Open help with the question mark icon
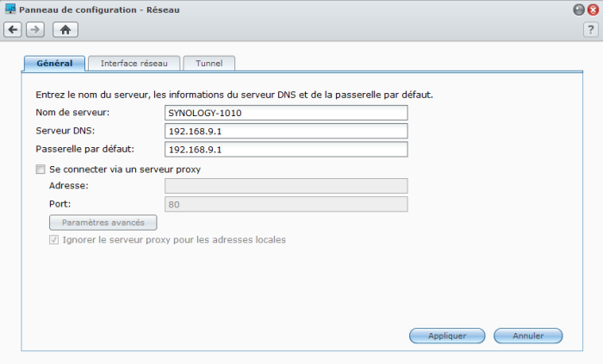This screenshot has height=364, width=603. [591, 29]
